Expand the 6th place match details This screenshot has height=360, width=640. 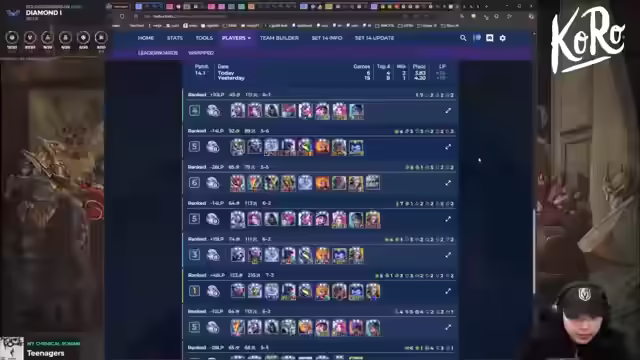pyautogui.click(x=448, y=183)
